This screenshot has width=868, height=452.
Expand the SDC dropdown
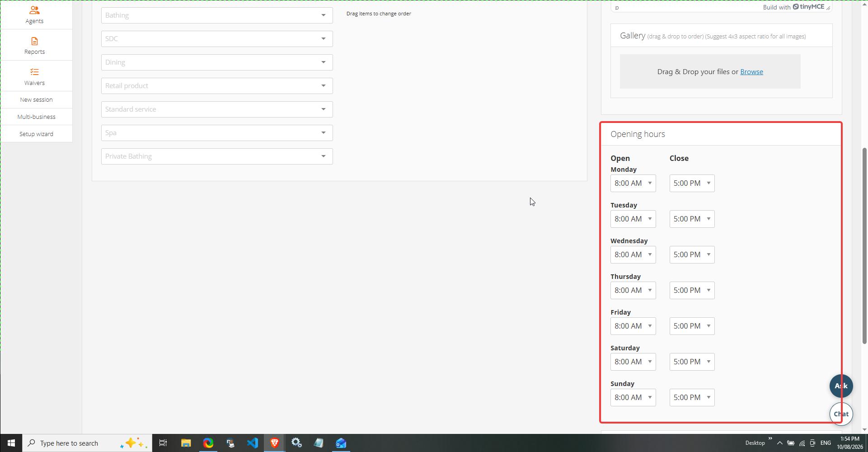pyautogui.click(x=217, y=39)
